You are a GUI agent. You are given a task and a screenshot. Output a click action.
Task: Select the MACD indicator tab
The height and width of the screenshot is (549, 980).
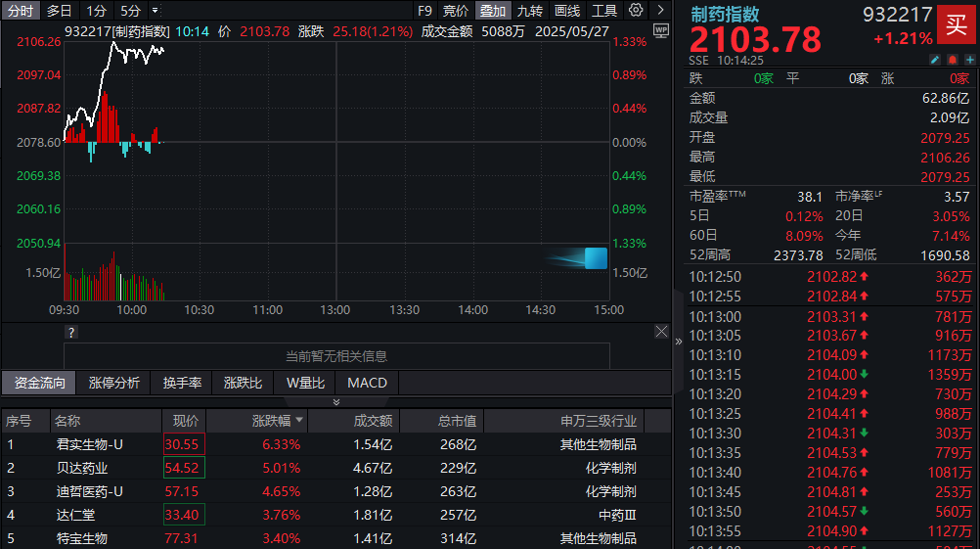pos(367,383)
